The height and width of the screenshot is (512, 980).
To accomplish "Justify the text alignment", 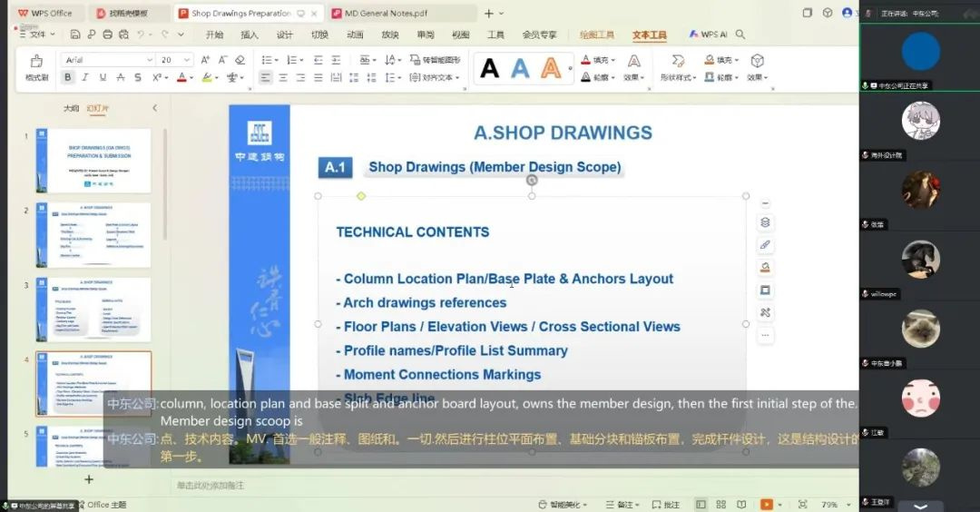I will pyautogui.click(x=318, y=77).
